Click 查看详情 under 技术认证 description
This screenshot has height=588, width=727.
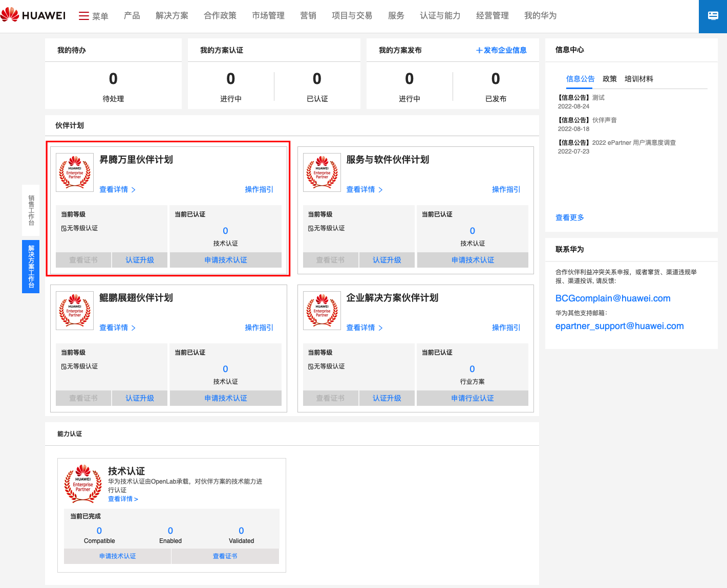point(123,499)
